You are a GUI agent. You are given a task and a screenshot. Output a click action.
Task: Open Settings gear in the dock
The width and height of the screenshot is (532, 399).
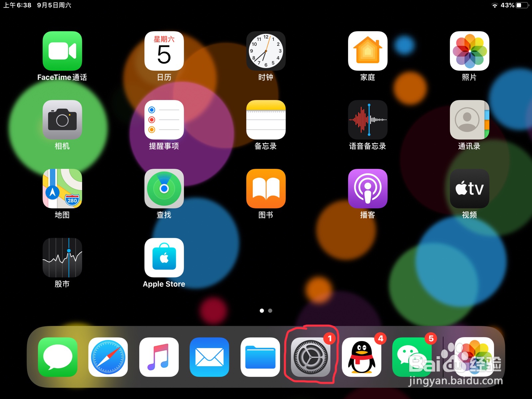pos(311,357)
